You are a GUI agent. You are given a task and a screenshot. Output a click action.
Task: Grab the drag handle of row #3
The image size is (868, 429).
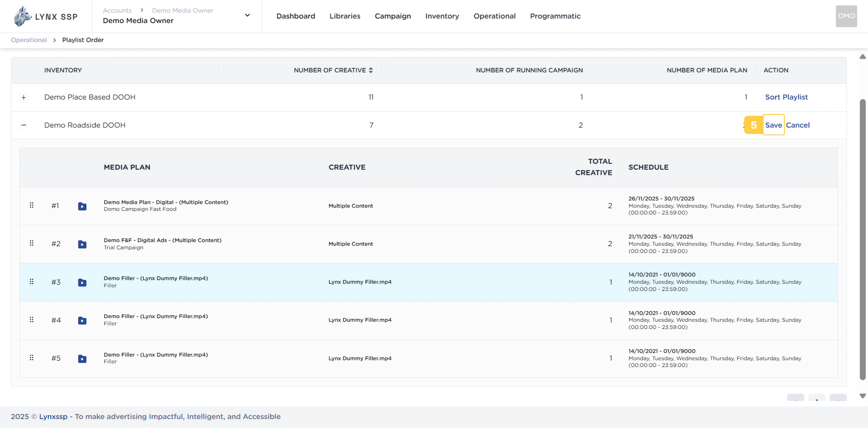(32, 282)
